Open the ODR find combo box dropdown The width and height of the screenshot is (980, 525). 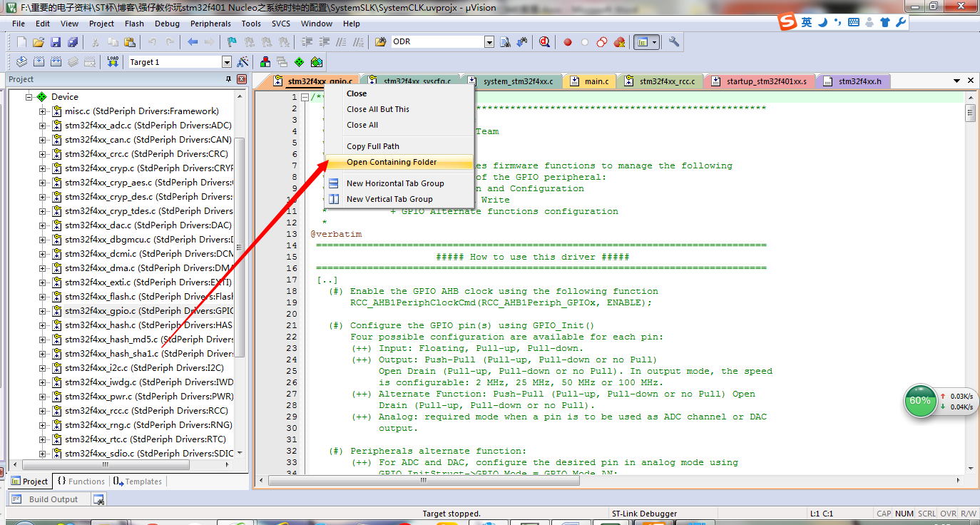pyautogui.click(x=489, y=42)
